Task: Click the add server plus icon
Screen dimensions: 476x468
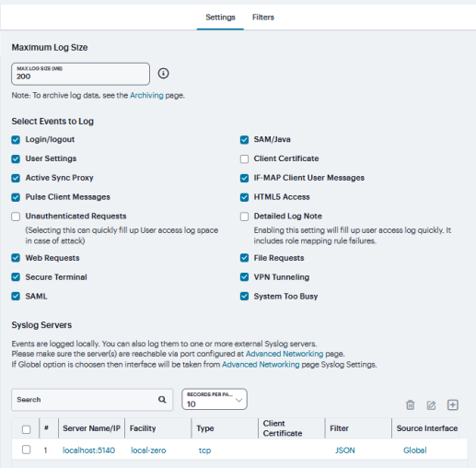Action: point(453,404)
